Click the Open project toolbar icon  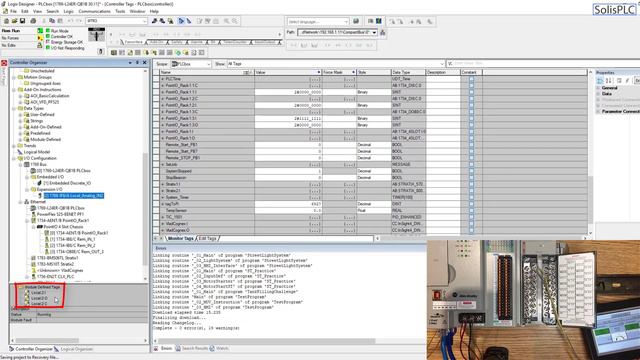[x=14, y=21]
